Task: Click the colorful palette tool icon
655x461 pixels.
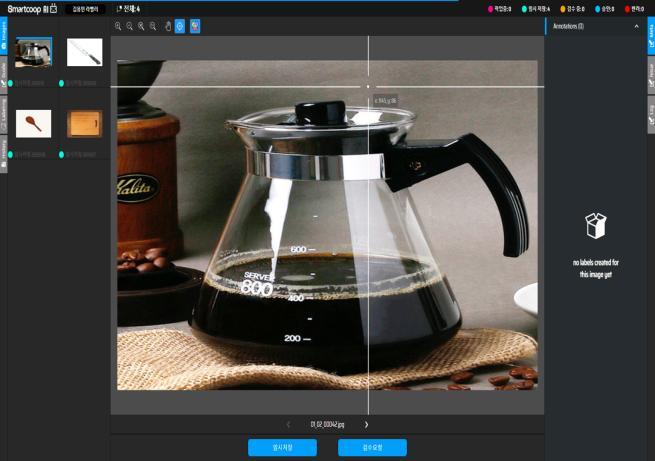Action: [195, 26]
